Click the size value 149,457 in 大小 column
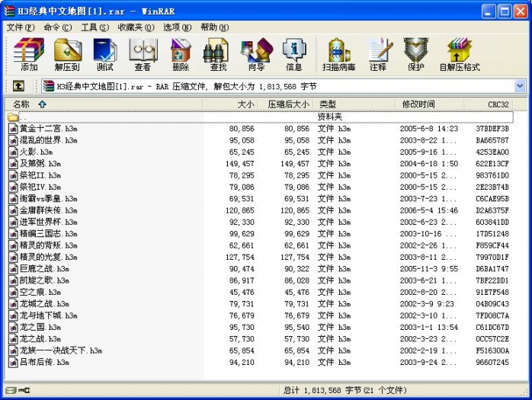This screenshot has width=532, height=400. pos(240,164)
